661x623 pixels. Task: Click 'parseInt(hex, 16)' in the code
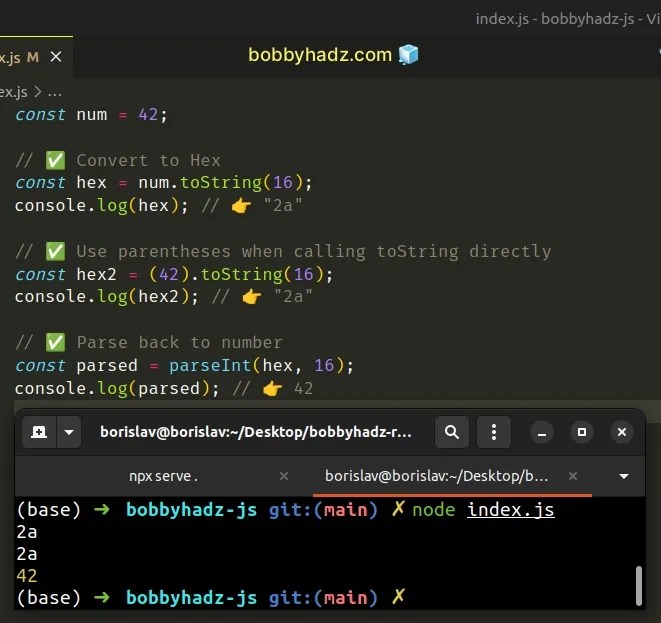point(256,365)
